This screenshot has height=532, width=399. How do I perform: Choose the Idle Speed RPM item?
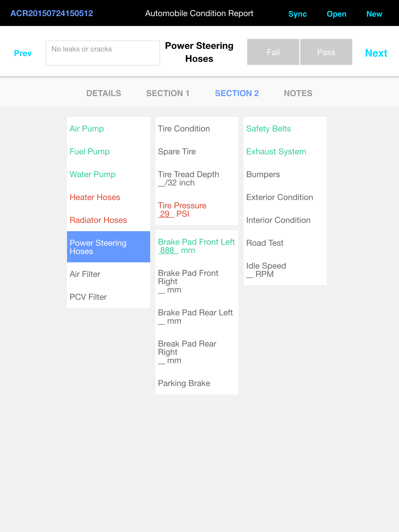click(x=266, y=270)
